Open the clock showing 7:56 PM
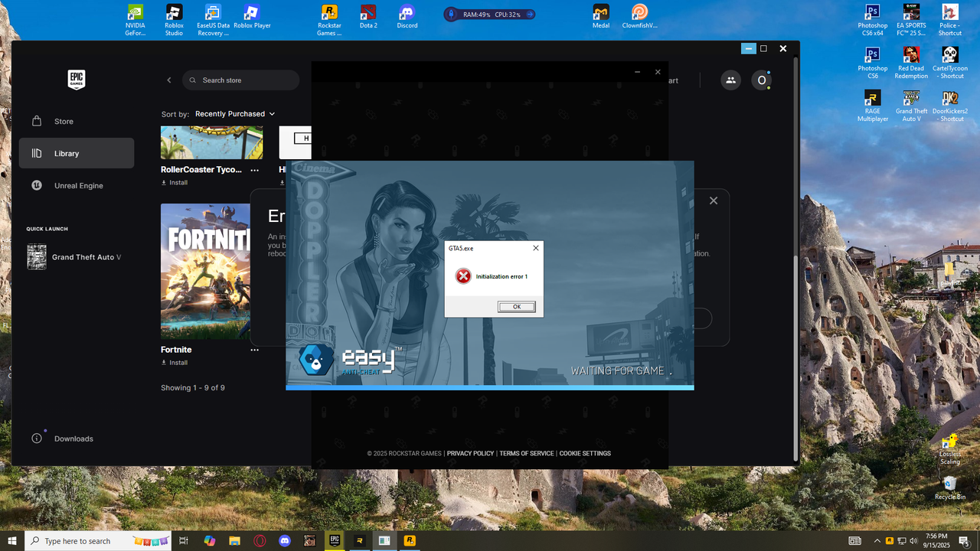980x551 pixels. tap(936, 541)
